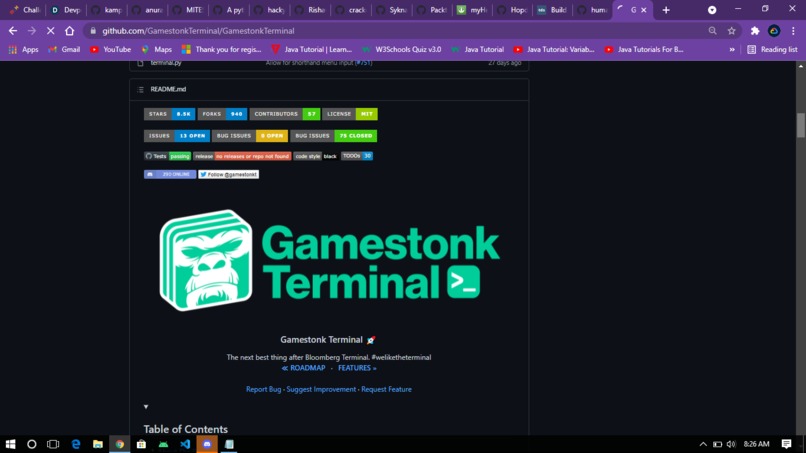Open the Report Bug link

tap(263, 389)
